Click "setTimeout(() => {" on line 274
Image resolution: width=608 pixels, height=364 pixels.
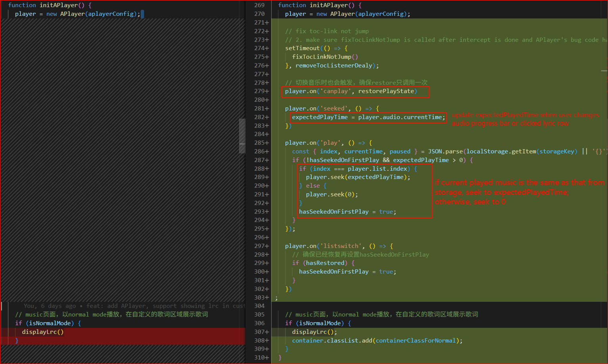(x=316, y=48)
